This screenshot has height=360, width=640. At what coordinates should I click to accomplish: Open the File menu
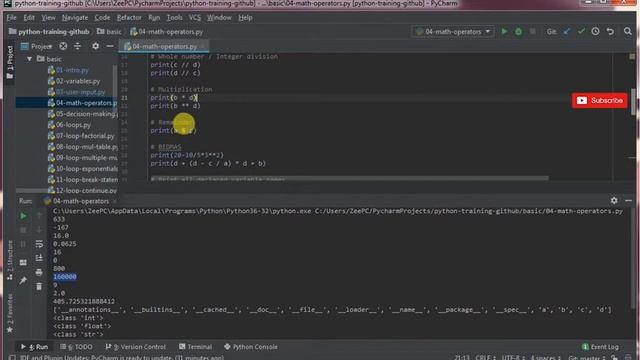coord(11,18)
